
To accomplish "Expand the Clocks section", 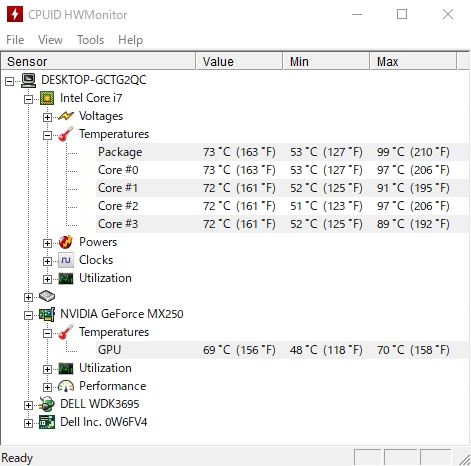I will [x=47, y=261].
